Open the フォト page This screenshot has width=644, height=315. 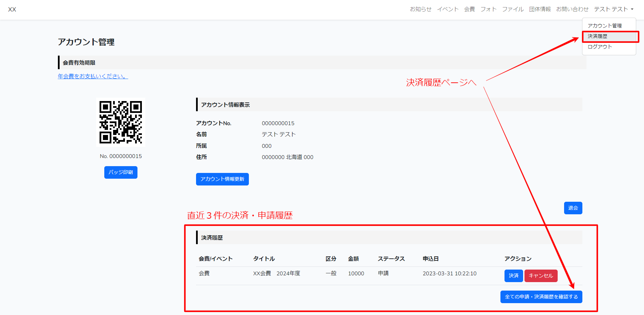click(488, 9)
